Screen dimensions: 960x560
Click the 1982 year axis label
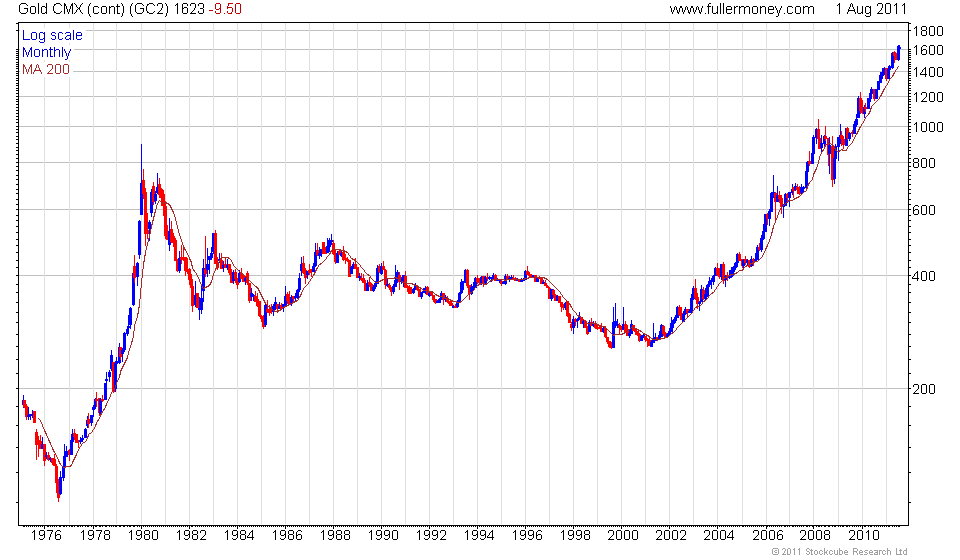click(x=191, y=535)
